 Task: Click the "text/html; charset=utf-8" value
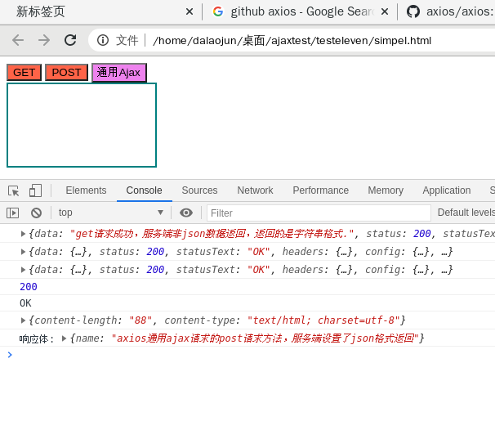click(323, 320)
